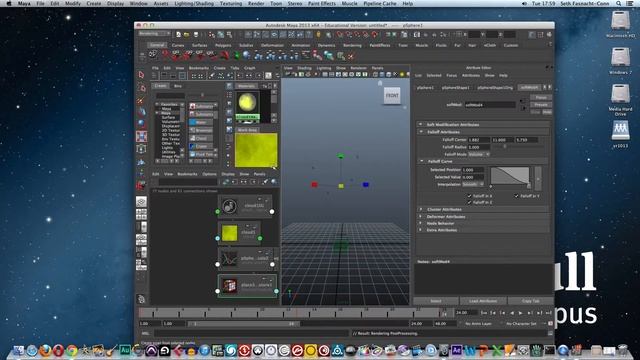
Task: Select the place3dTexture node in the graph
Action: [x=247, y=285]
